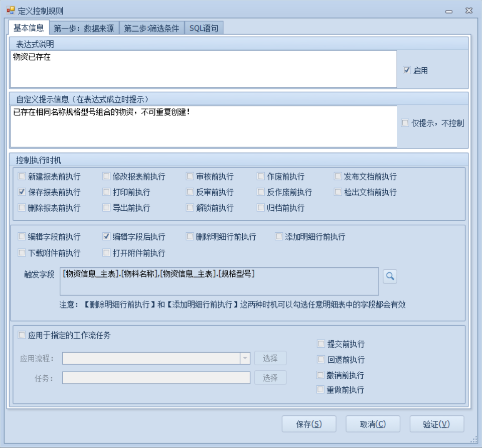Screen dimensions: 482x448
Task: Click the magnifier icon beside 触发字段
Action: pyautogui.click(x=390, y=276)
